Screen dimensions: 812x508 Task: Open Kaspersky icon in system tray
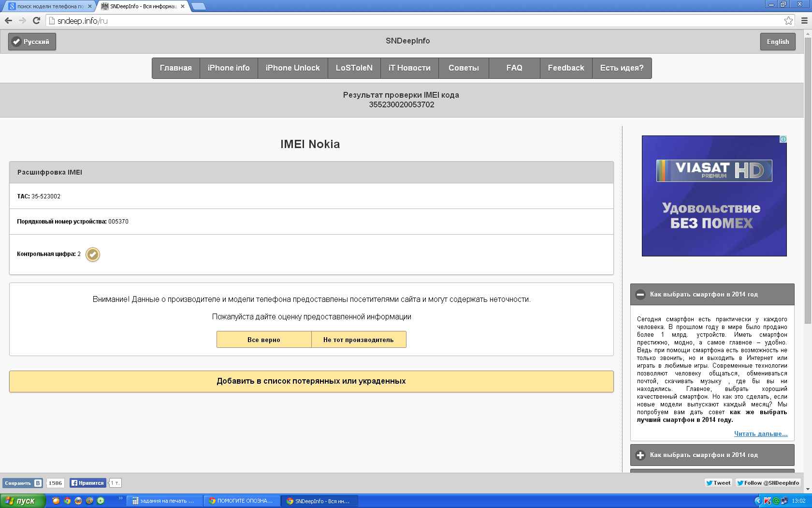767,501
